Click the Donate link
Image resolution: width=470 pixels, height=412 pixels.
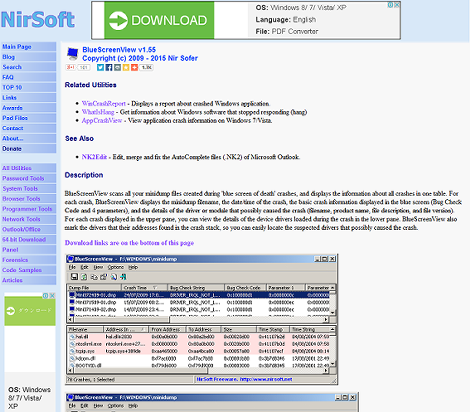pyautogui.click(x=28, y=149)
